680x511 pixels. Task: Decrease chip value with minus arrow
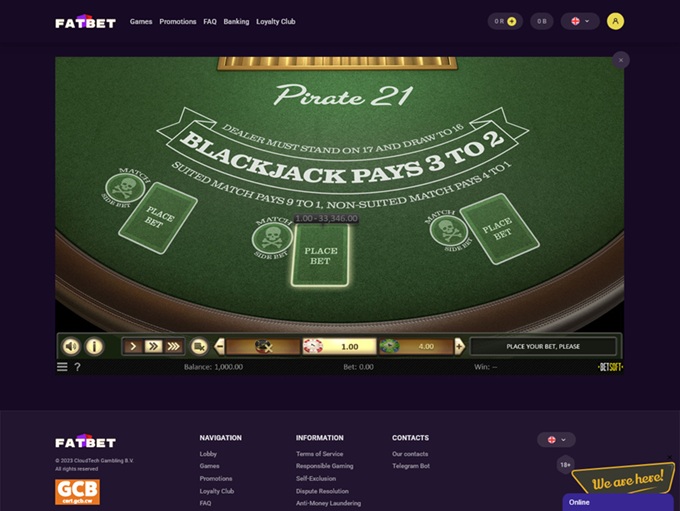click(219, 346)
